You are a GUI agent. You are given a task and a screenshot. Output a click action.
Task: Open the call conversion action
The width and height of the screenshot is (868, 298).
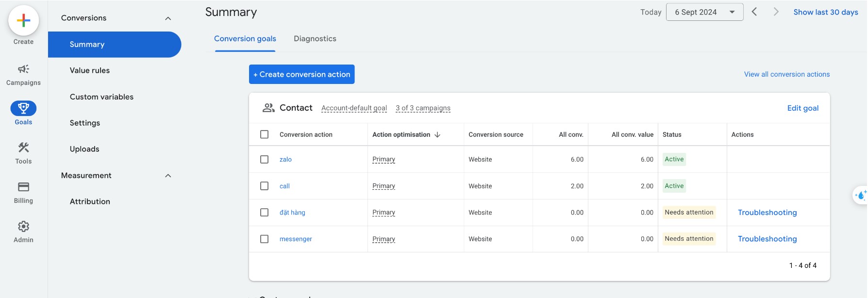tap(284, 186)
